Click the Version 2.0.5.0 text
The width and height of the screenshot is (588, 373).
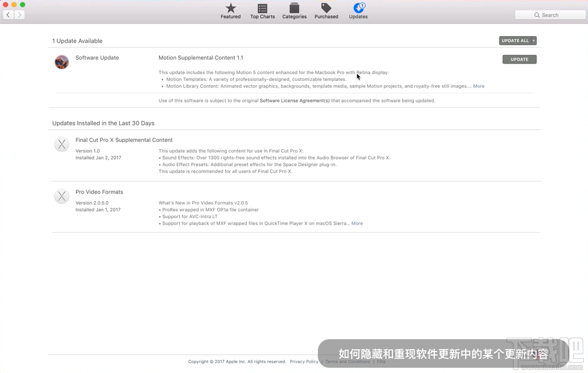(92, 203)
